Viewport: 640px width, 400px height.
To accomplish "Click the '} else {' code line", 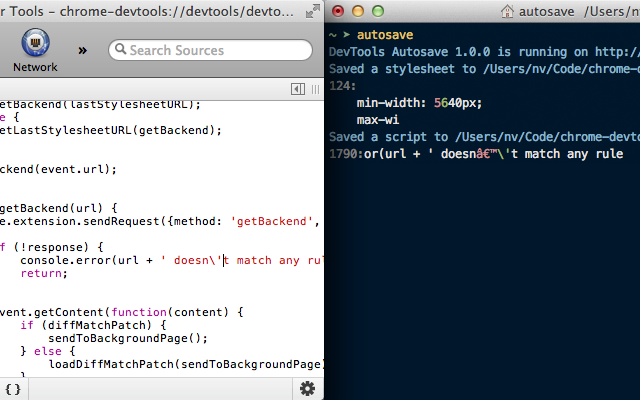I will click(x=48, y=351).
